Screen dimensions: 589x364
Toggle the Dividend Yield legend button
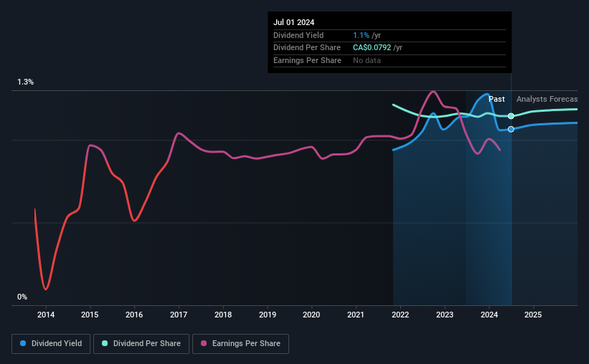click(x=51, y=344)
